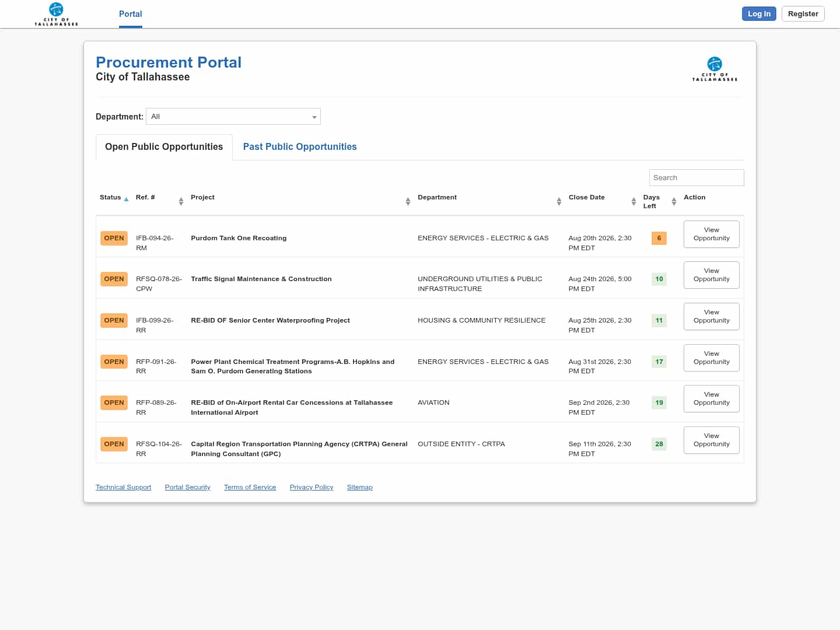The width and height of the screenshot is (840, 630).
Task: View Opportunity for Power Plant Chemical Treatment
Action: [x=712, y=358]
